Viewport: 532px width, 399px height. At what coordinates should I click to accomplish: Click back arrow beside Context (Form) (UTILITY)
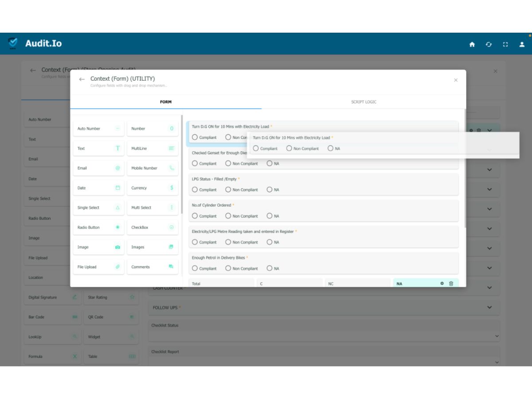pos(82,79)
